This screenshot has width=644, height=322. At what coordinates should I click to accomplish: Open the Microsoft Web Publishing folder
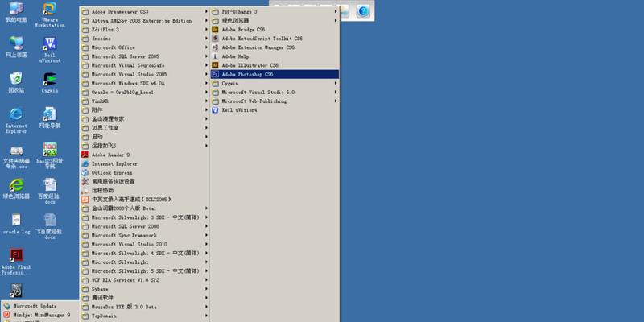[x=275, y=101]
